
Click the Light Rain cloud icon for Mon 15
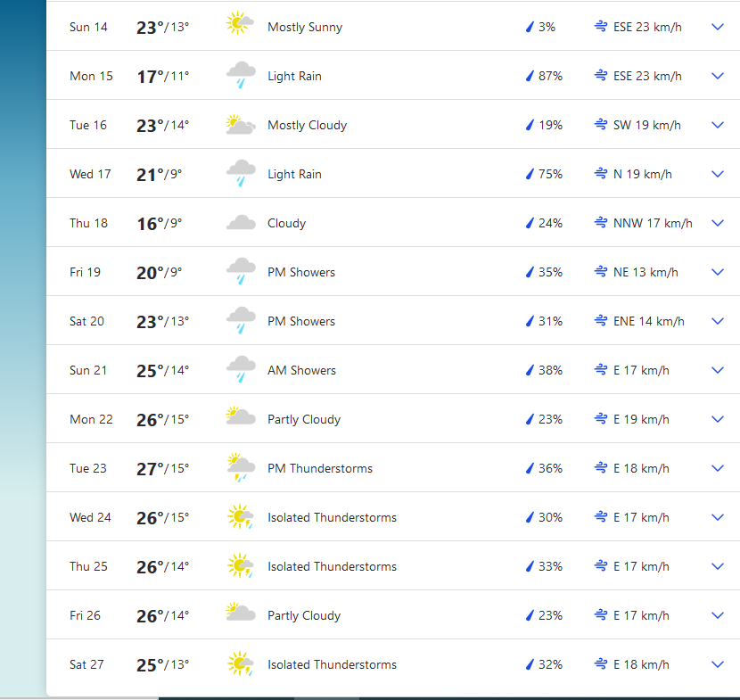pos(240,74)
